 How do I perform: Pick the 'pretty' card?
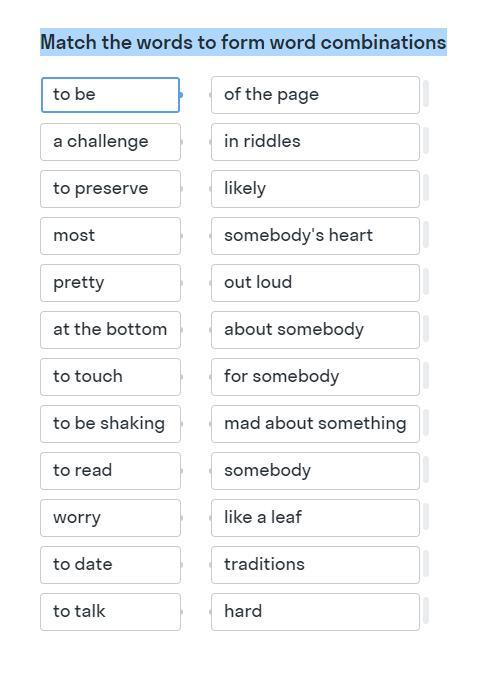click(x=110, y=283)
